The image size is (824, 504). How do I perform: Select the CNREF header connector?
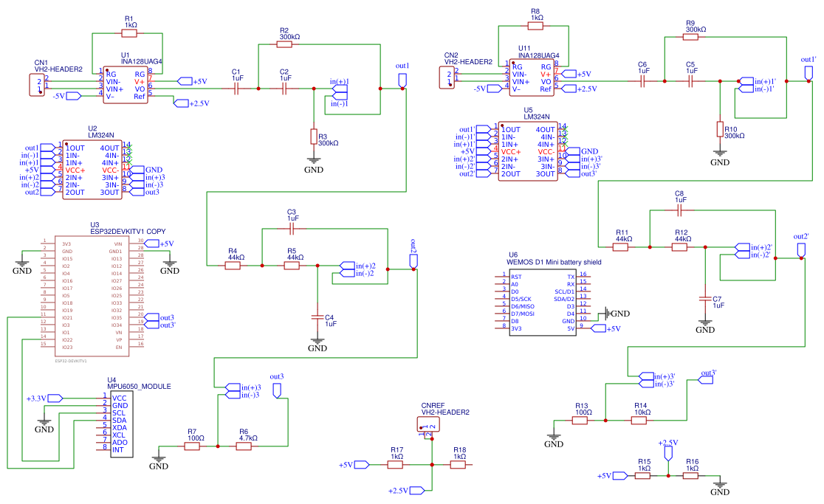click(x=428, y=425)
